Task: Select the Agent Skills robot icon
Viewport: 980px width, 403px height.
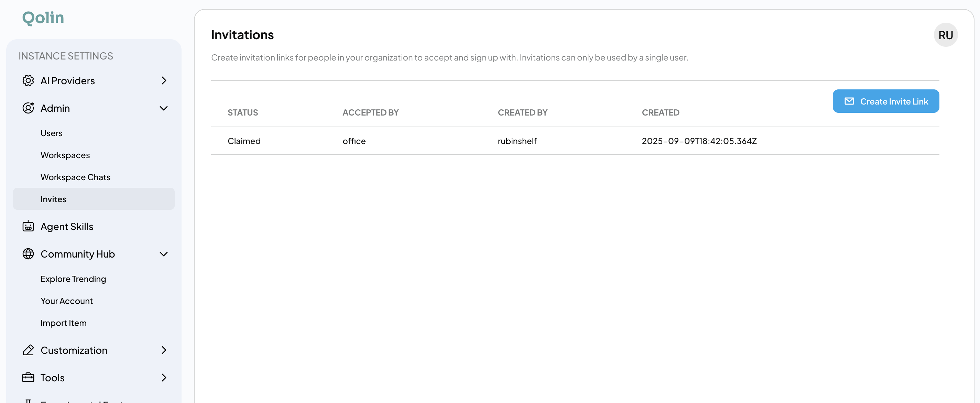Action: pyautogui.click(x=28, y=226)
